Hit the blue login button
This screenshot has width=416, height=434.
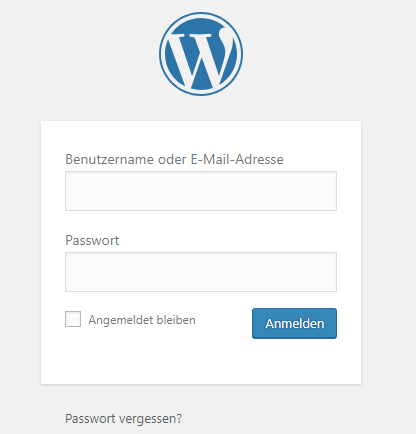click(x=294, y=323)
